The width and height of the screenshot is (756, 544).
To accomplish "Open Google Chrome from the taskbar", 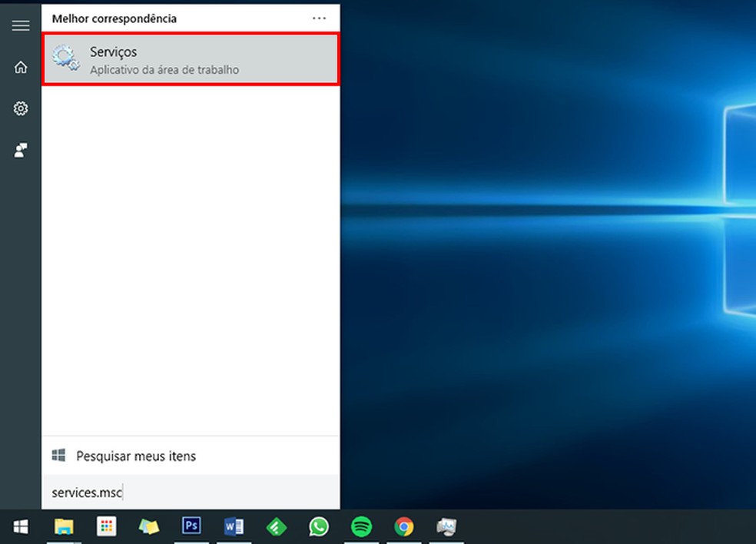I will (403, 526).
